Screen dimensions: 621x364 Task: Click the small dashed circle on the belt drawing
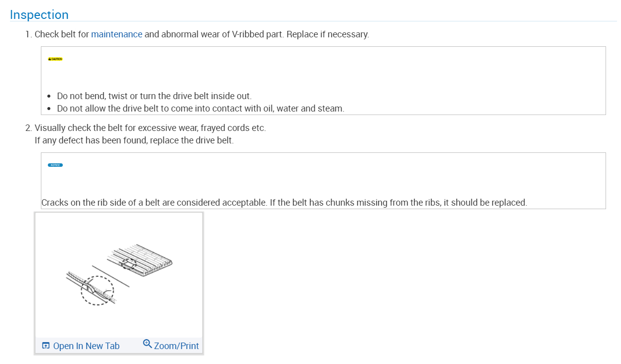[129, 263]
